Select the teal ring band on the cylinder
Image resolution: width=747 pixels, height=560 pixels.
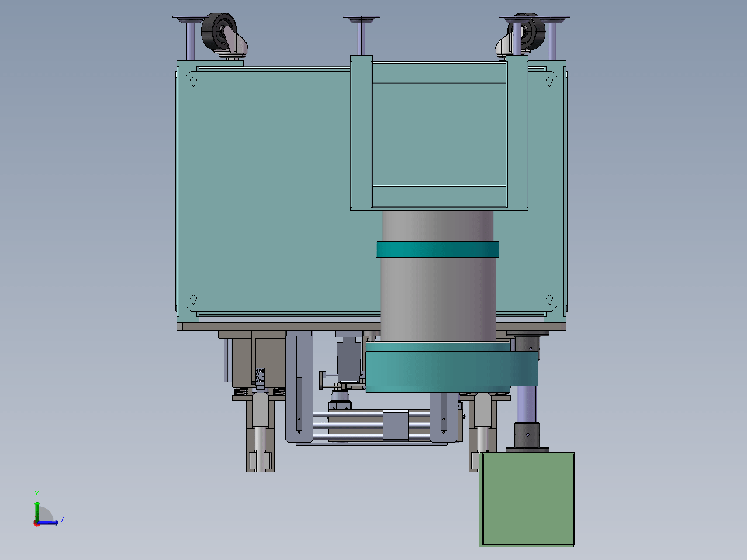coord(438,250)
